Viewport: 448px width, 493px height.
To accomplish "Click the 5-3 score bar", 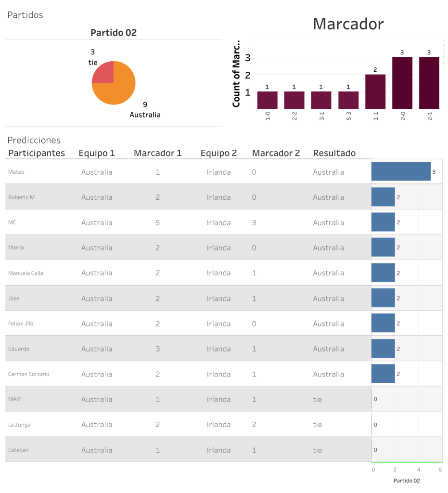I will [x=348, y=100].
